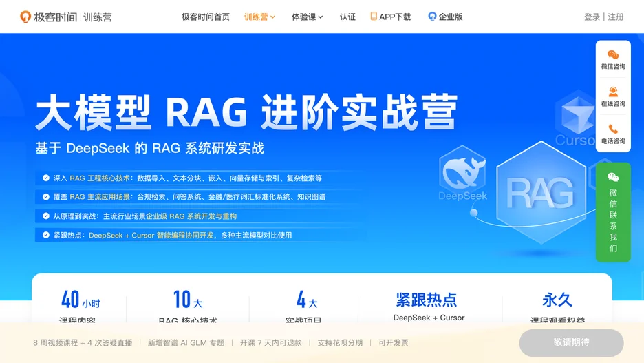Click DeepSeek + Cursor text under 紧跟热点

click(429, 318)
